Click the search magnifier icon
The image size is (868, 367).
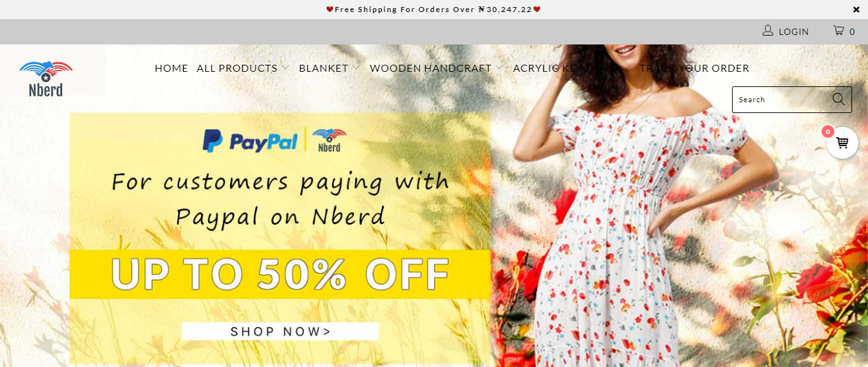click(838, 99)
